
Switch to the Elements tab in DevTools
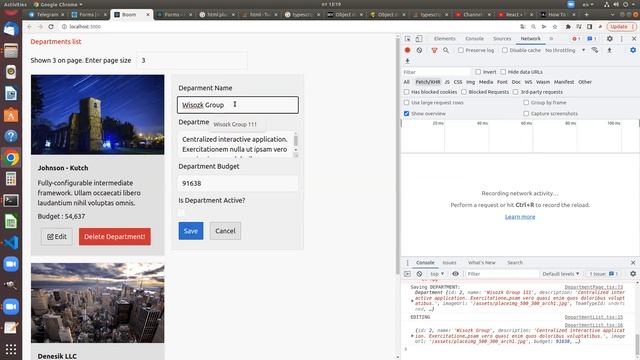444,39
